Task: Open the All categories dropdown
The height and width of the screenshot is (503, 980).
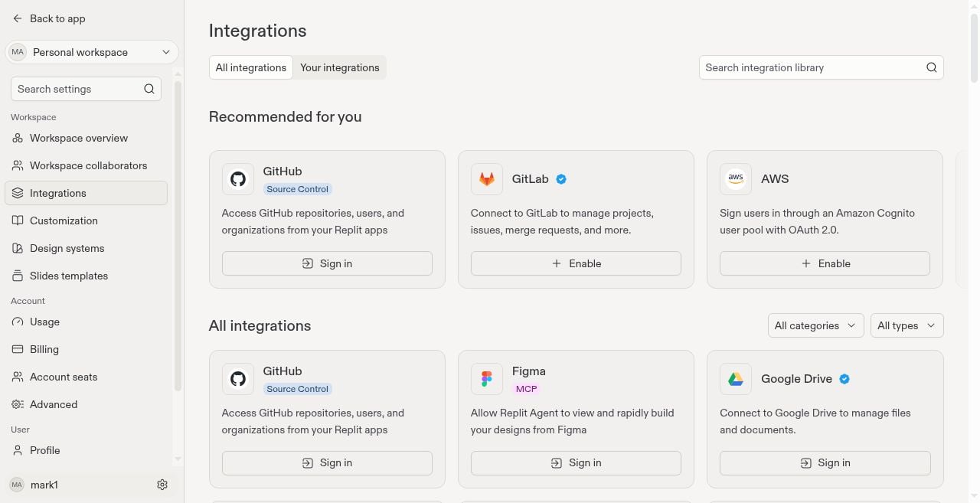Action: (816, 325)
